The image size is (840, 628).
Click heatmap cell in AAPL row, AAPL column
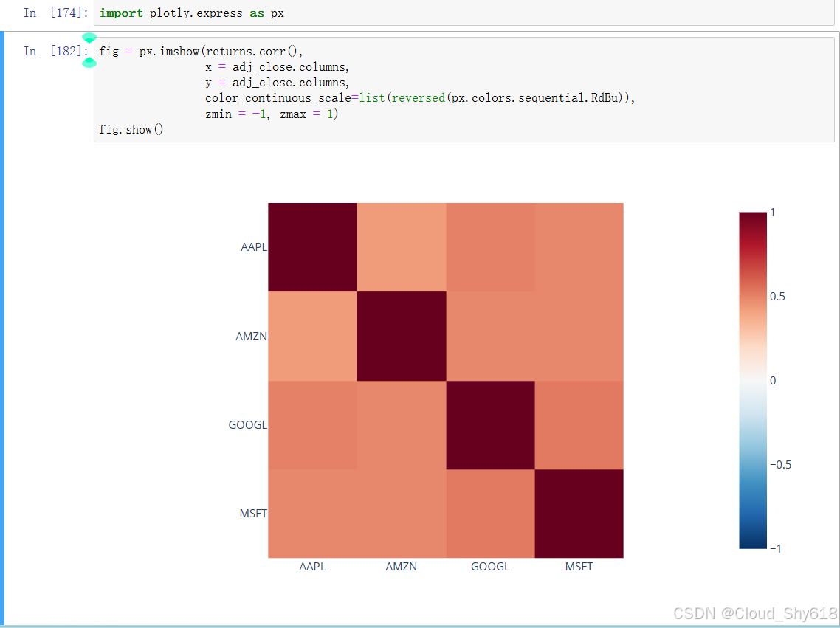tap(312, 247)
